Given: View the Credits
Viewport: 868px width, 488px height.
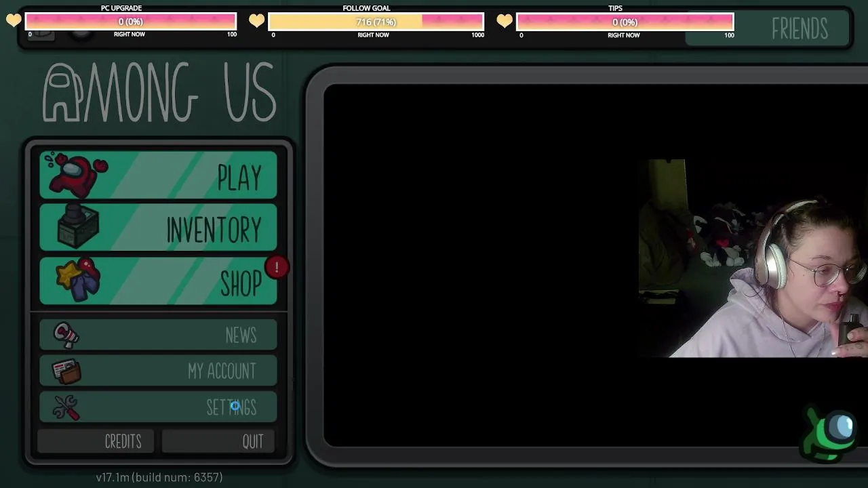Looking at the screenshot, I should point(96,441).
